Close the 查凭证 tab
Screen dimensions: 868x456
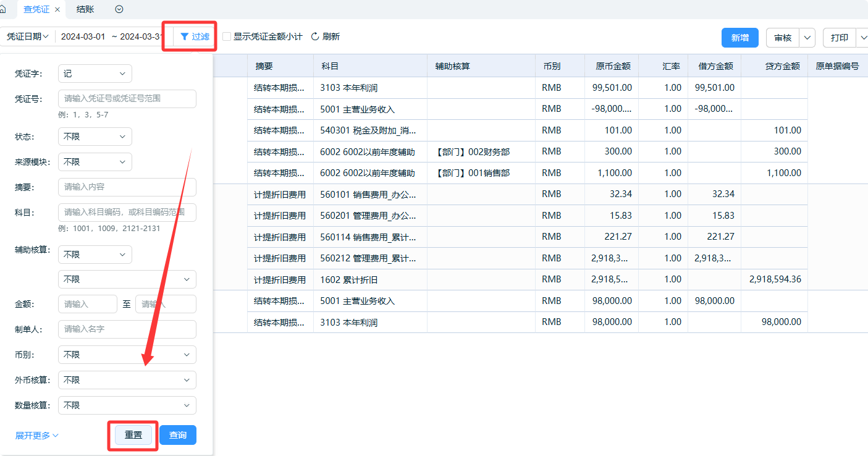tap(57, 9)
